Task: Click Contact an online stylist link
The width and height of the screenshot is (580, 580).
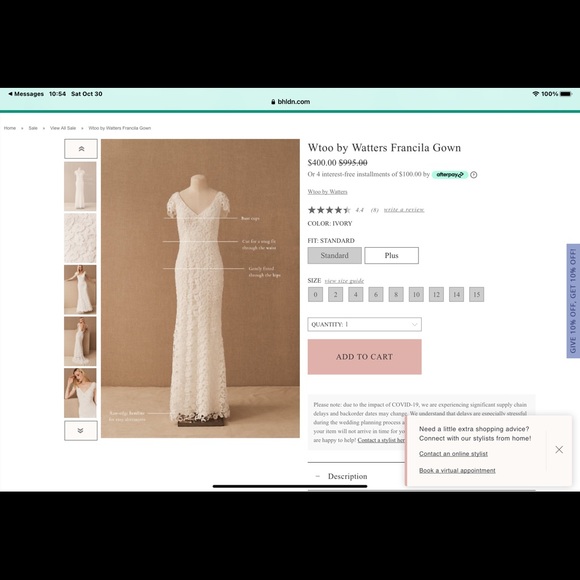Action: pyautogui.click(x=453, y=453)
